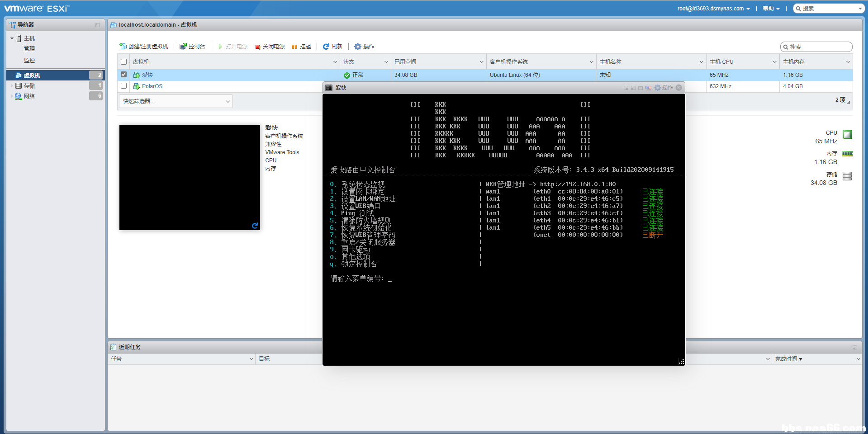Close the 爱快 console window
The height and width of the screenshot is (434, 868).
point(679,88)
